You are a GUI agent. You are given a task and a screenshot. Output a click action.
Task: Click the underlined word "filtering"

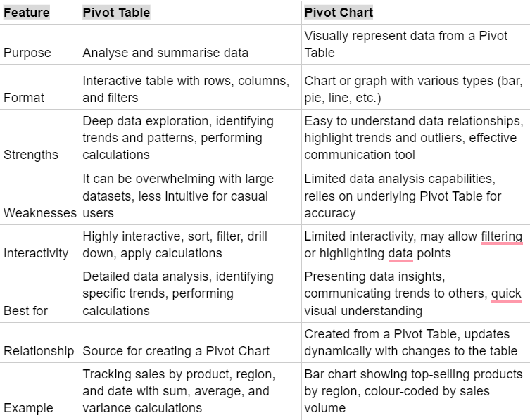(501, 236)
